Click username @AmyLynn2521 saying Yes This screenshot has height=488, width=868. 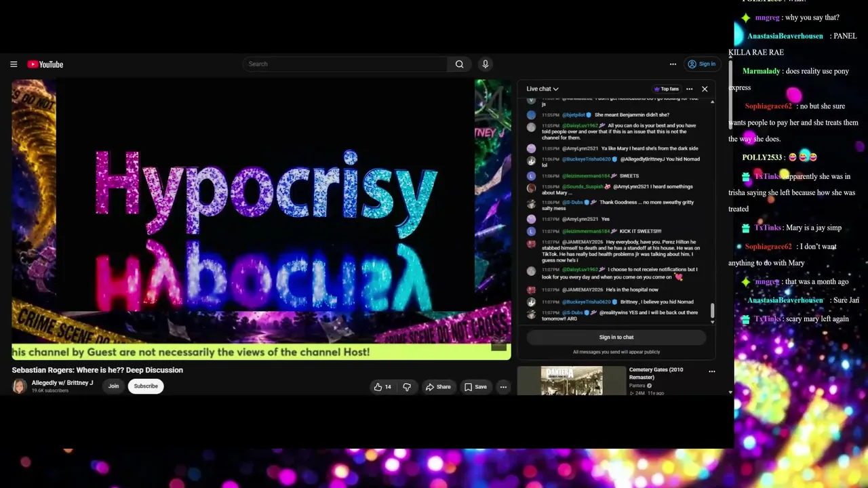click(580, 219)
